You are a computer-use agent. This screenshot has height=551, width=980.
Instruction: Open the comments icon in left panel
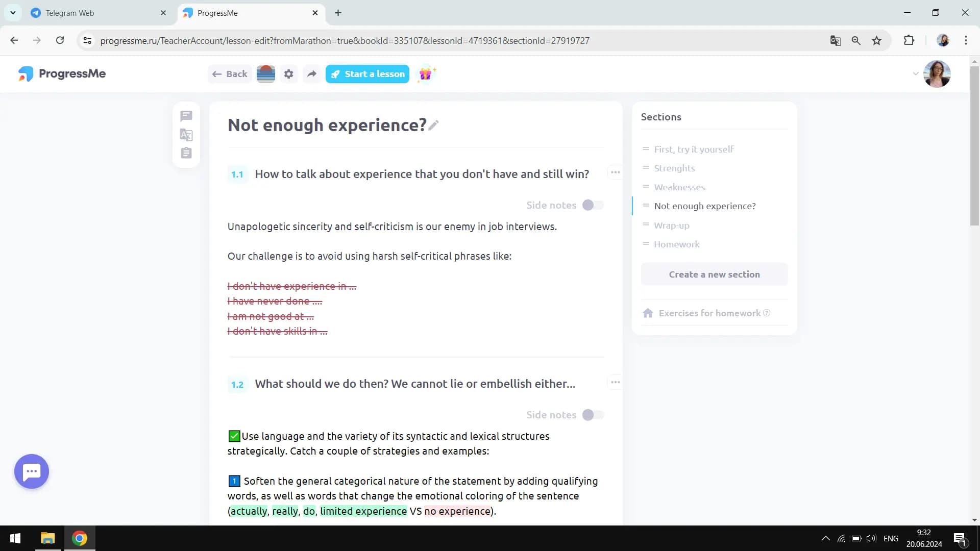[186, 116]
